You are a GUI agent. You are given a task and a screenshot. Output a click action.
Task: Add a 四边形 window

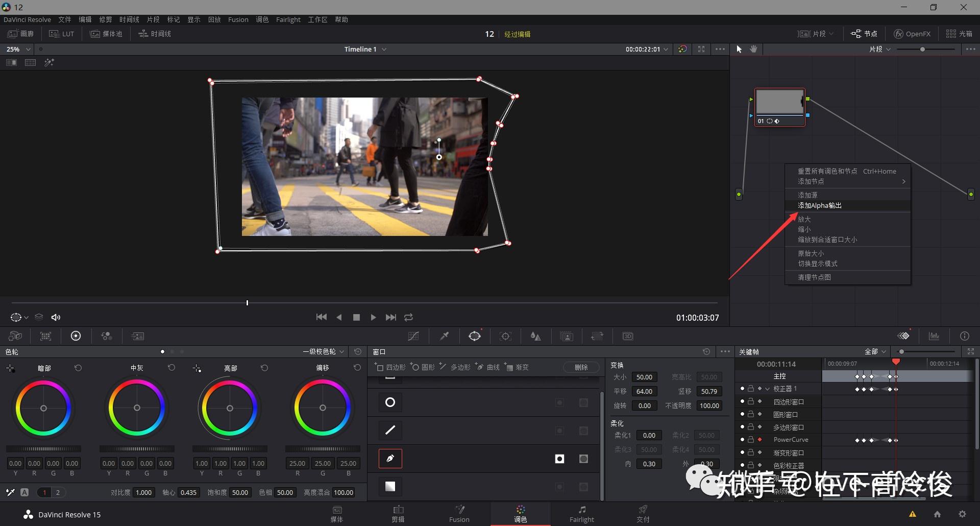click(391, 367)
